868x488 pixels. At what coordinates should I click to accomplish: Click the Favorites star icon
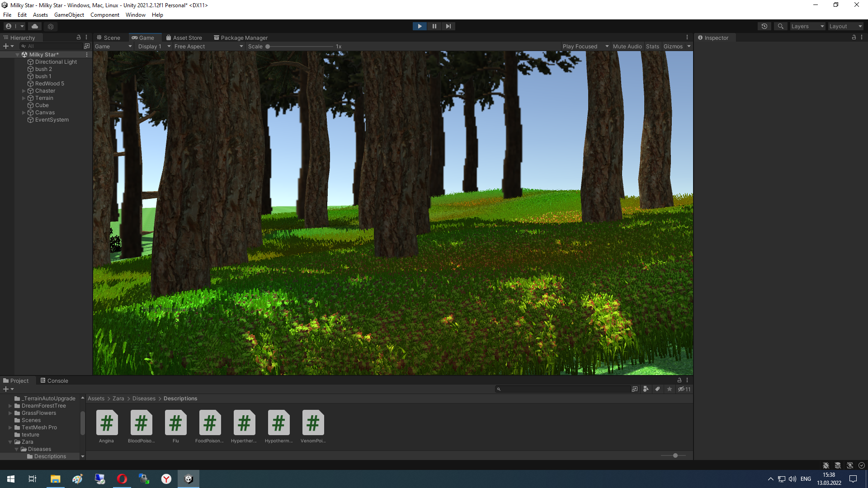click(670, 389)
